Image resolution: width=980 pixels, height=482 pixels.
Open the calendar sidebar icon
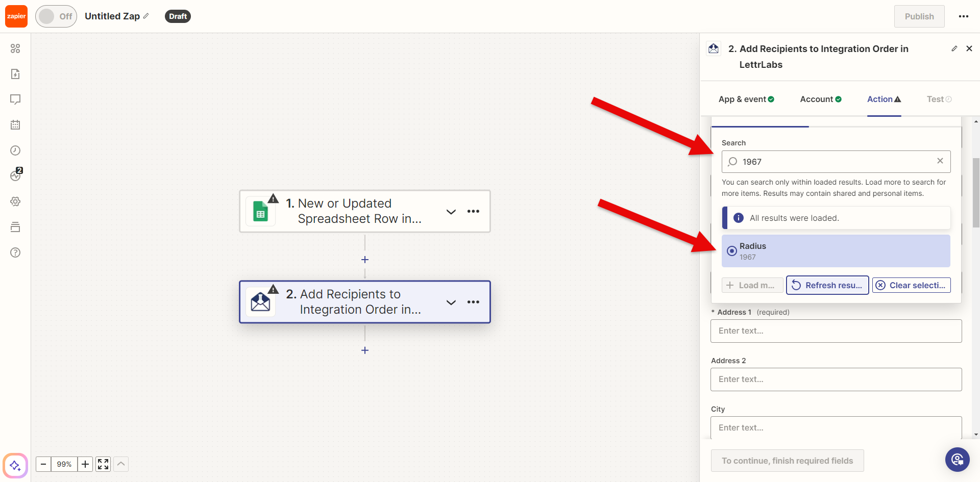coord(15,125)
